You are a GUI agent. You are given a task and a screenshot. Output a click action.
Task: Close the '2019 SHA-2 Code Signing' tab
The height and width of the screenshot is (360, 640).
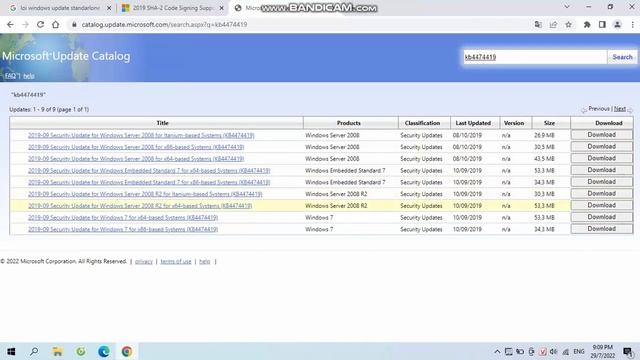[x=222, y=8]
